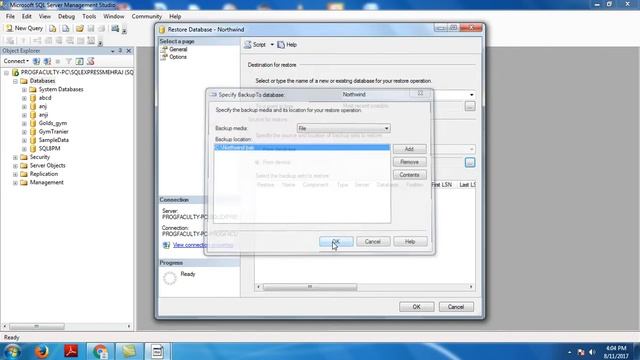Toggle the Object Explorer auto-hide pin
The image size is (640, 360).
pos(120,51)
